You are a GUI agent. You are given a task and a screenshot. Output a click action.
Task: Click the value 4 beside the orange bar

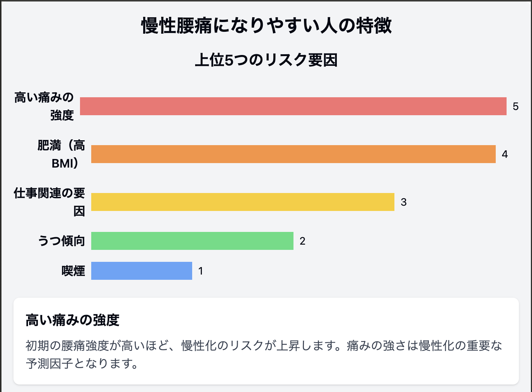click(x=505, y=154)
